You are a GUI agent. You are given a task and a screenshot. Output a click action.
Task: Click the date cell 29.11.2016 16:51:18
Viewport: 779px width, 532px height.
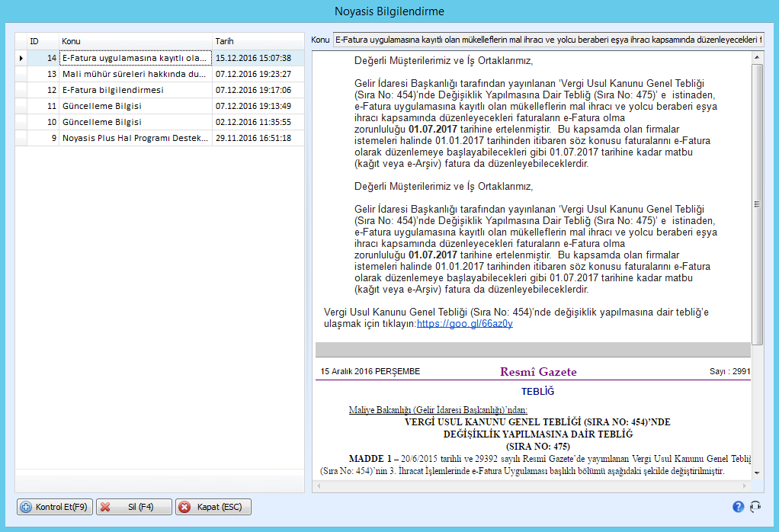click(x=258, y=138)
